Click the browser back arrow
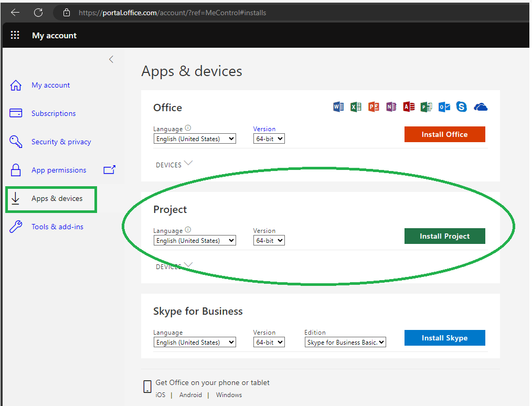Screen dimensions: 532x406 [x=15, y=13]
